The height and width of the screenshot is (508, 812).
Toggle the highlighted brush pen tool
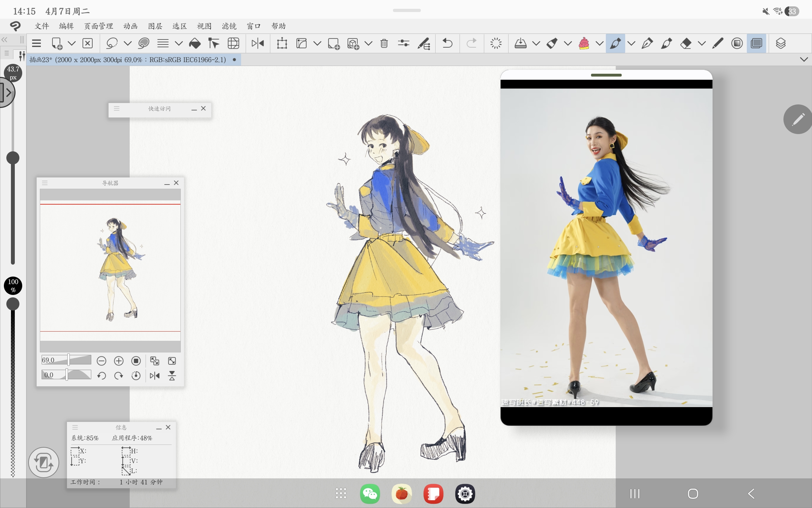click(x=615, y=43)
